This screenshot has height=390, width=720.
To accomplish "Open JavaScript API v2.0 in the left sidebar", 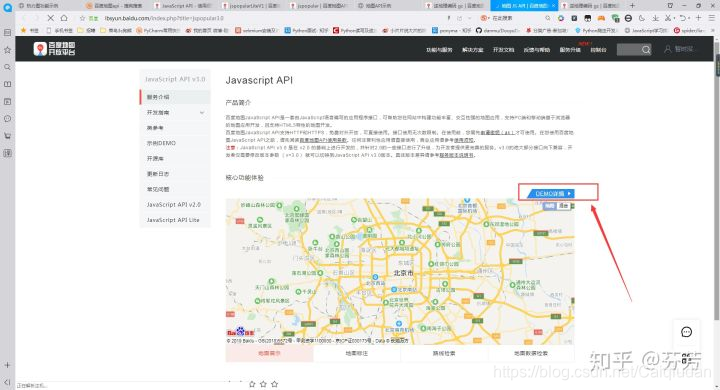I will (x=175, y=204).
